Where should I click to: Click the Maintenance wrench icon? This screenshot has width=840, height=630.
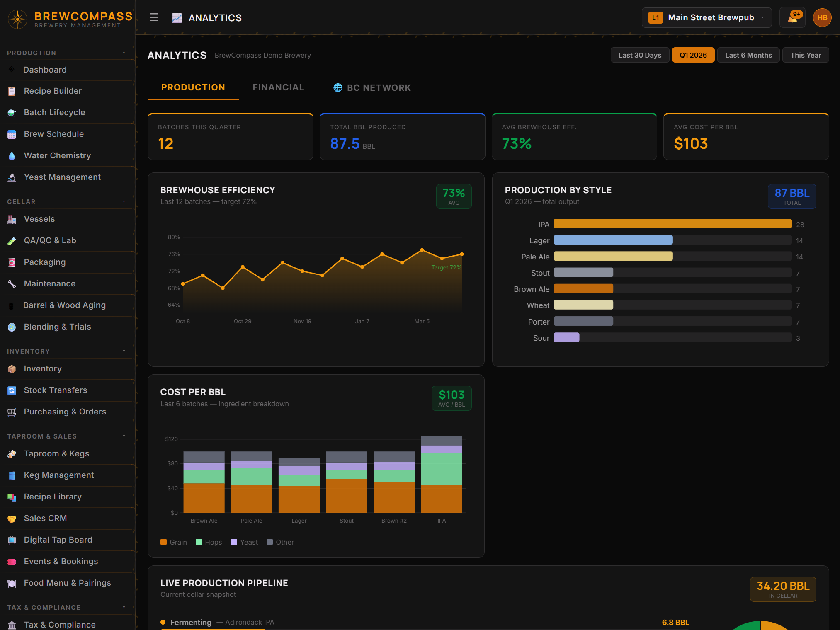point(12,284)
